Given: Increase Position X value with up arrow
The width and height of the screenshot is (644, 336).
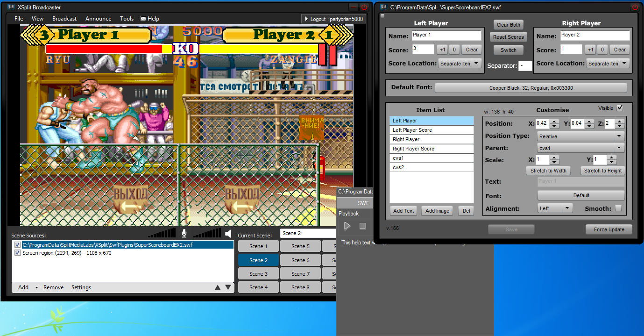Looking at the screenshot, I should point(554,122).
